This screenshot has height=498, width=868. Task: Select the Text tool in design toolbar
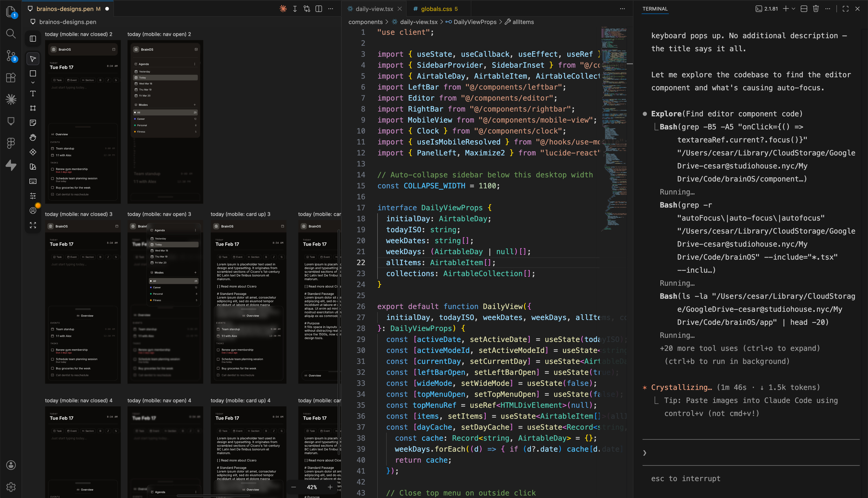point(33,93)
